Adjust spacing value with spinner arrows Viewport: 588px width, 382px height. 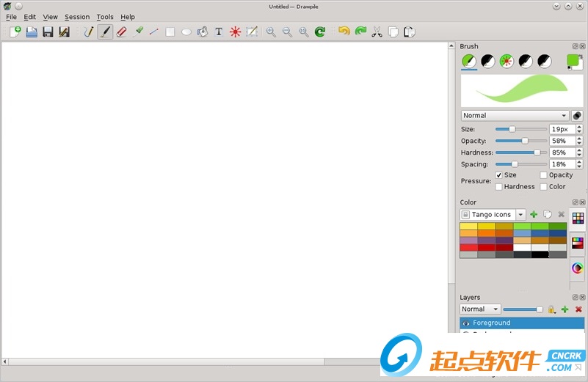(x=579, y=164)
